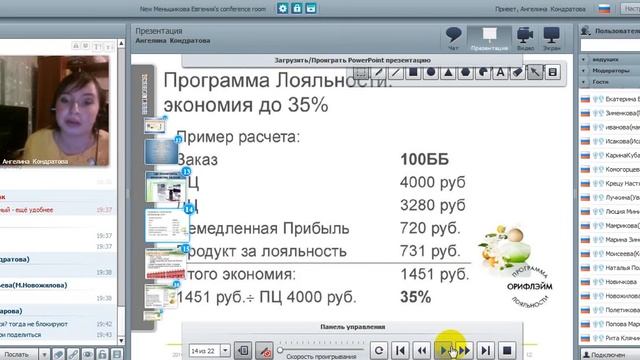Select guest Наталья in user list

(x=610, y=268)
